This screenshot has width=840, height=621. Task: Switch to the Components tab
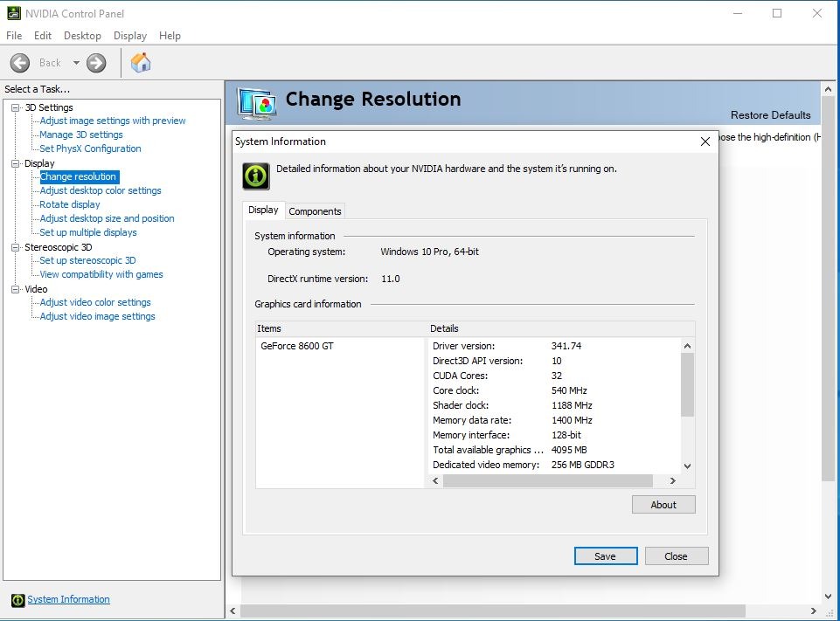coord(315,211)
